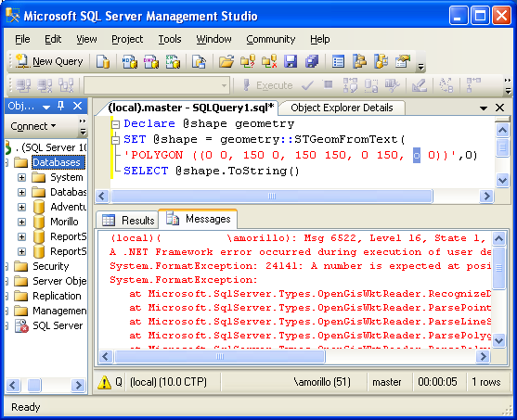Click the Design Query in Editor icon
This screenshot has width=517, height=420.
pos(420,85)
